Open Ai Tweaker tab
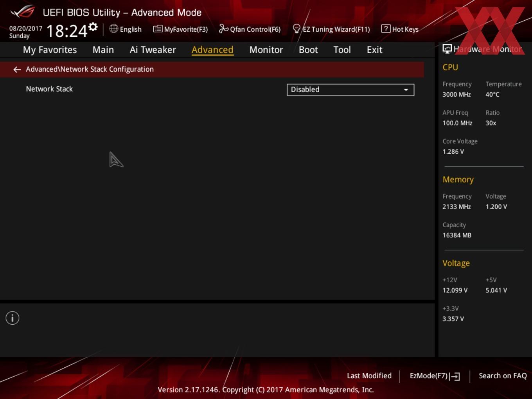Image resolution: width=532 pixels, height=399 pixels. click(153, 50)
